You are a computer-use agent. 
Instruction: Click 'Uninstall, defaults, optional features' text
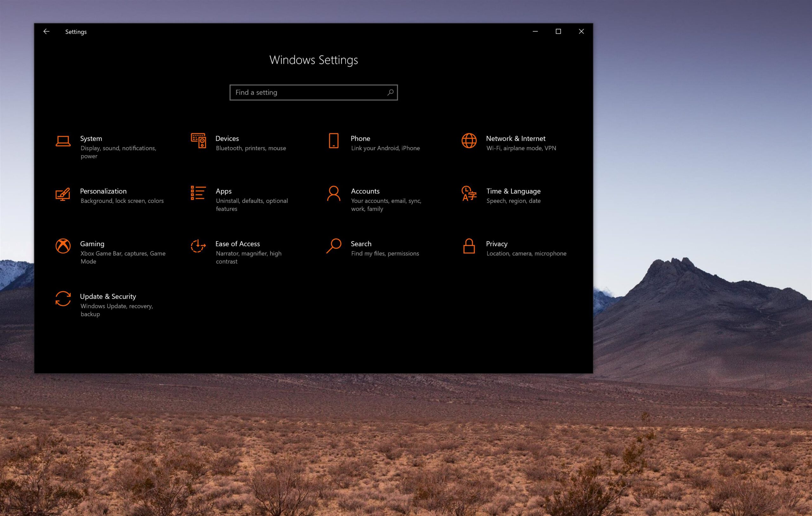coord(252,205)
